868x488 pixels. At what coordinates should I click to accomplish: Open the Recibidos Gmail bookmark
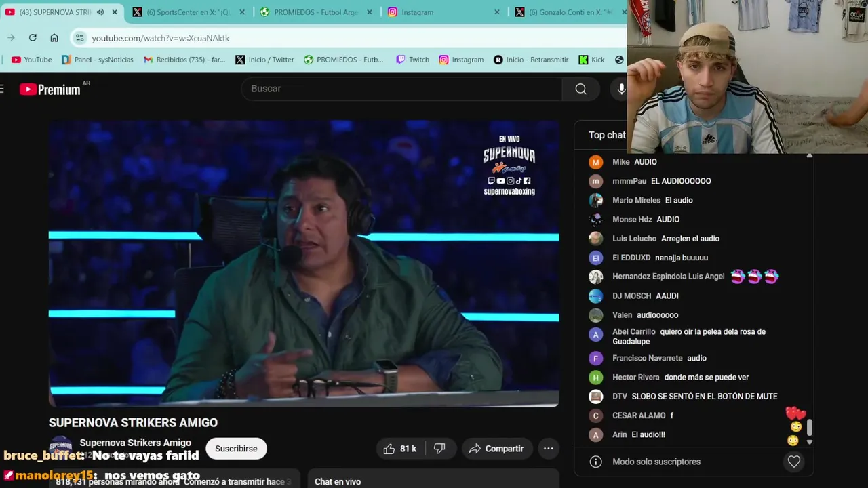click(184, 60)
